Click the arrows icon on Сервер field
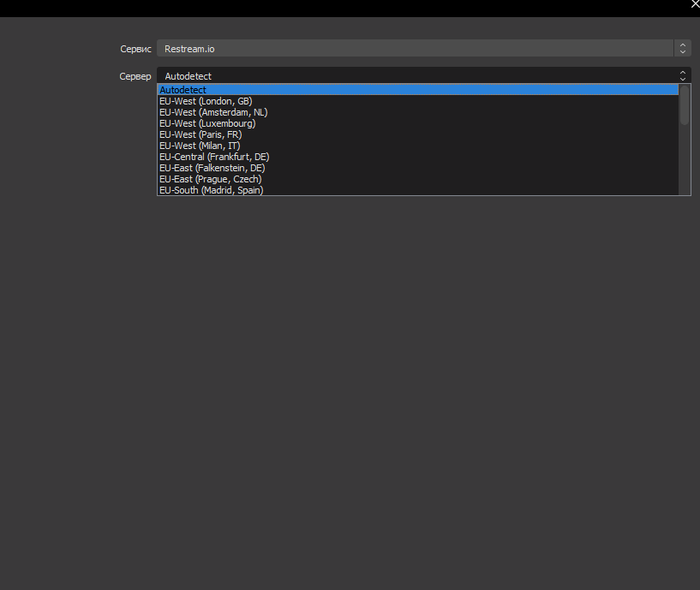 coord(682,76)
